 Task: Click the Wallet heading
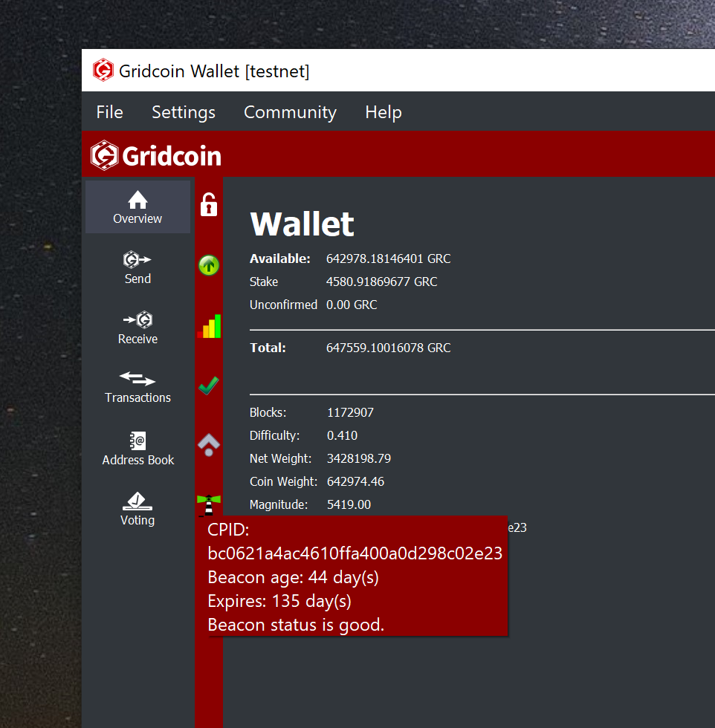tap(302, 224)
